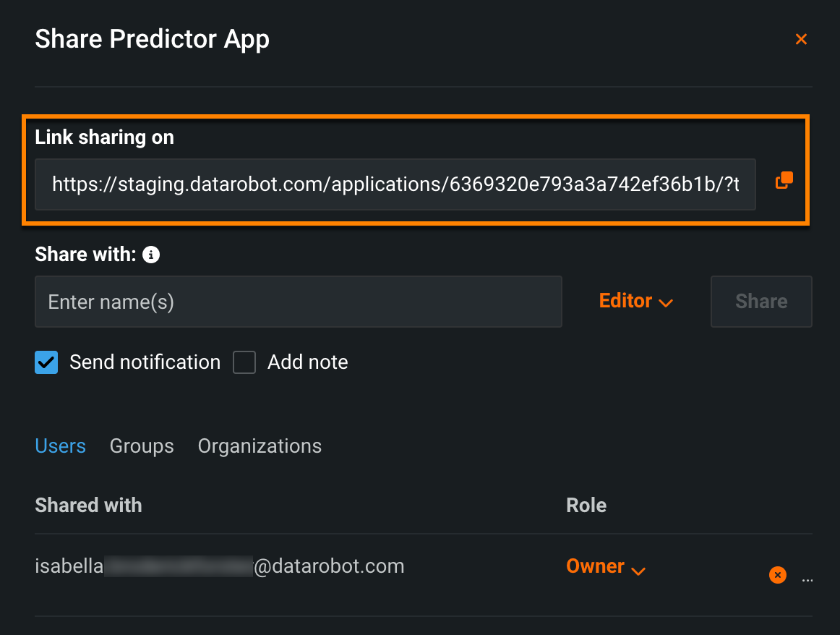Click the Share Predictor App title

[x=152, y=39]
